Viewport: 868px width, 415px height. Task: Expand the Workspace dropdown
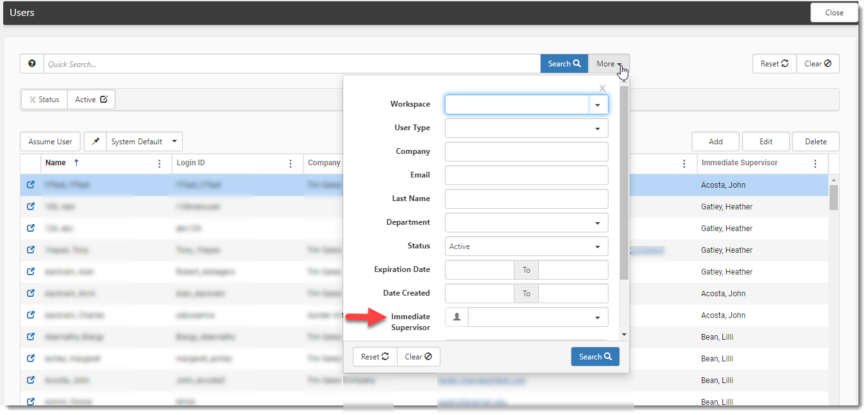(x=598, y=105)
